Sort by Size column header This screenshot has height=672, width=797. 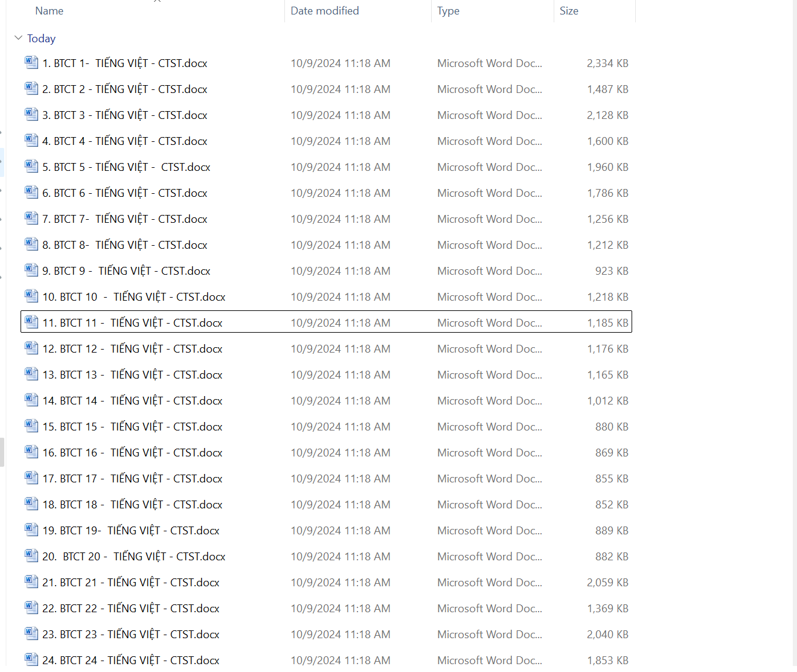569,11
